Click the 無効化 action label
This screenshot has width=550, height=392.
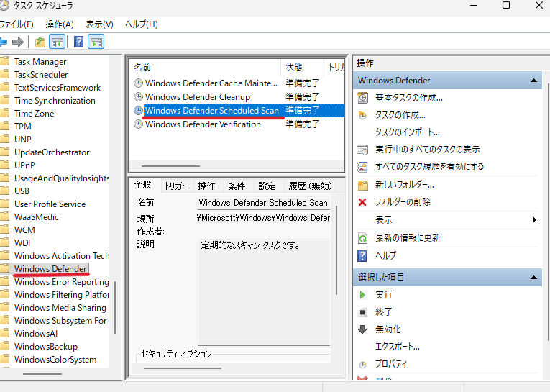point(388,329)
